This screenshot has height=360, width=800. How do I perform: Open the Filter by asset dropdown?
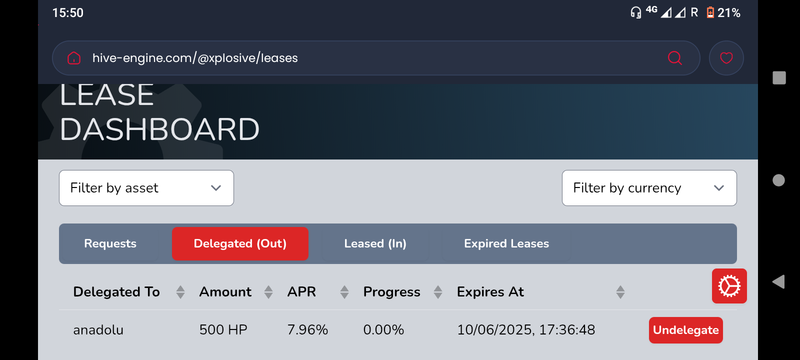(146, 188)
